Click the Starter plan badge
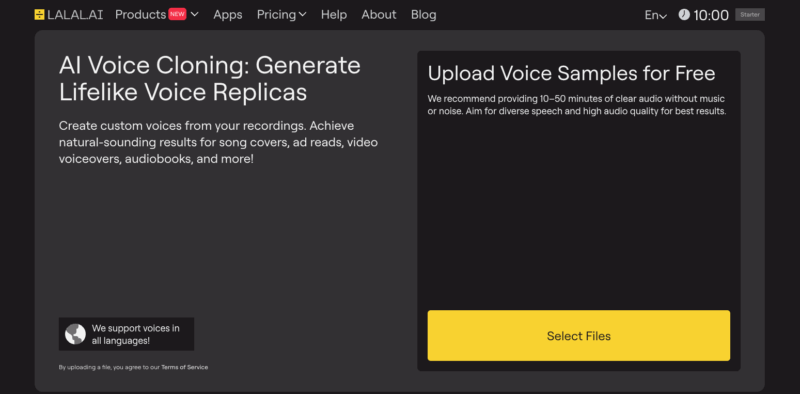The width and height of the screenshot is (800, 394). (749, 15)
